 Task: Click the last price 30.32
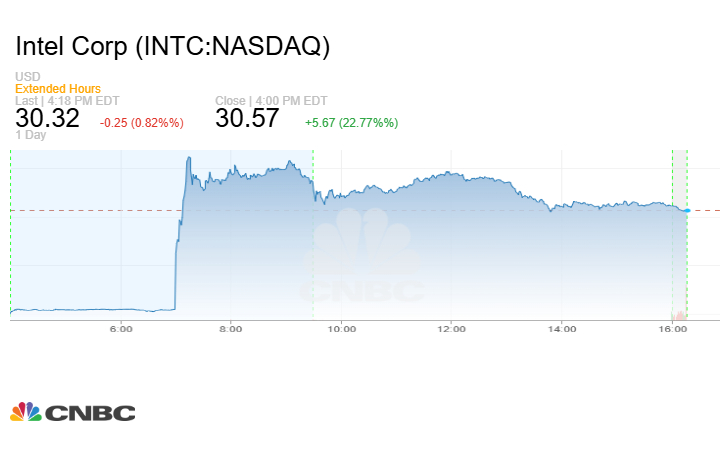tap(45, 117)
